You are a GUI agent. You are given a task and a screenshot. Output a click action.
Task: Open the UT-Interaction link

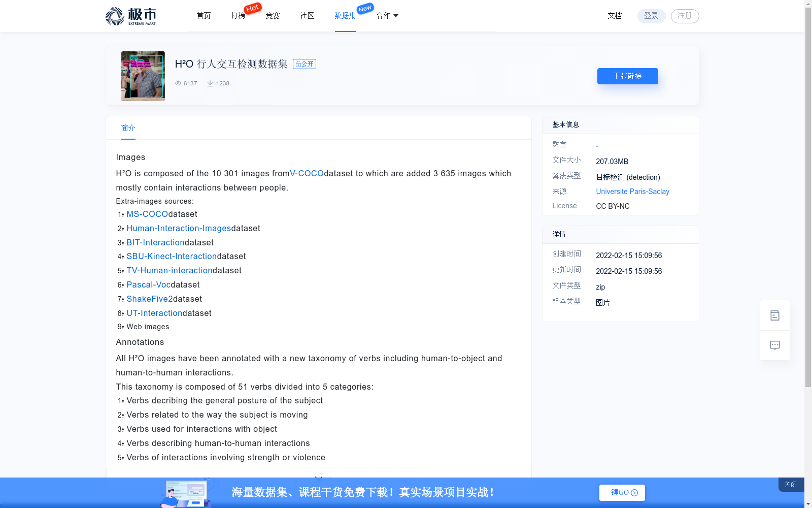[x=154, y=313]
